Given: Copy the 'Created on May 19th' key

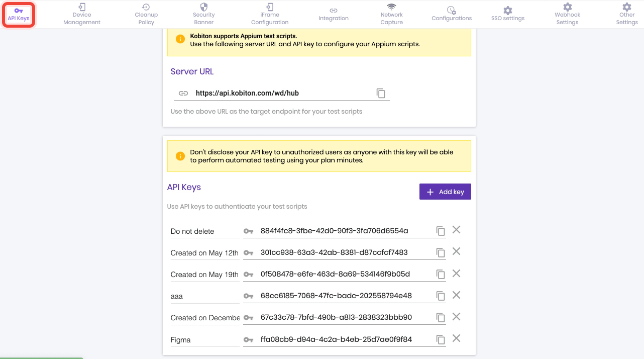Looking at the screenshot, I should [x=441, y=274].
